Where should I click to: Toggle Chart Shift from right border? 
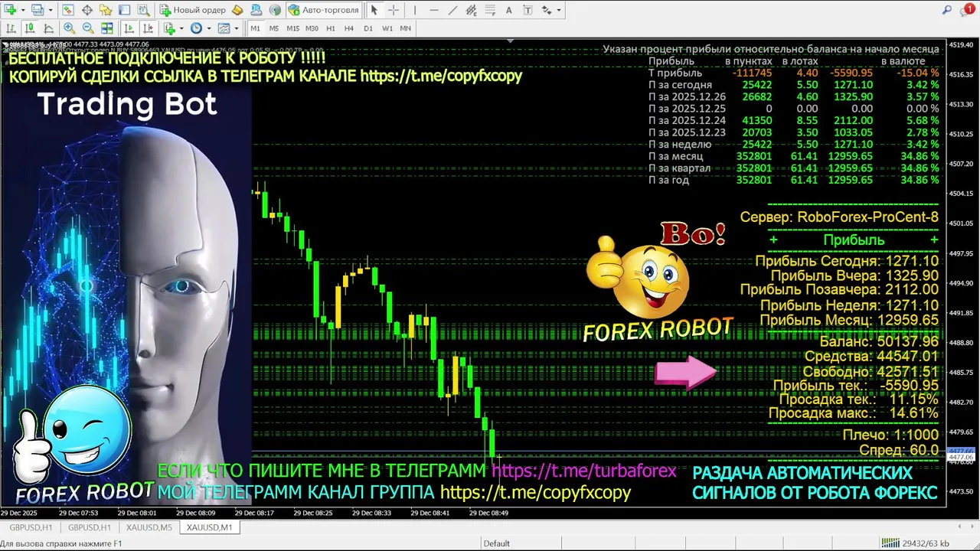pyautogui.click(x=148, y=28)
